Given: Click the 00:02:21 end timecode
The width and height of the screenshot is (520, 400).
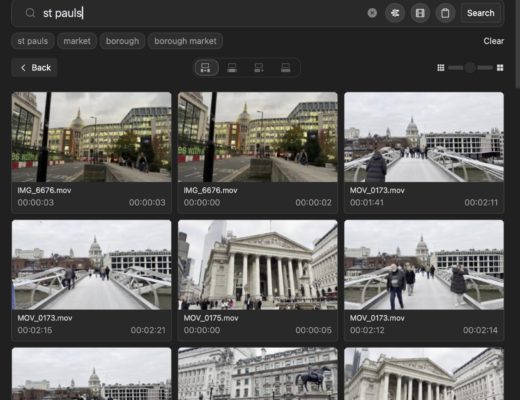Looking at the screenshot, I should [148, 330].
